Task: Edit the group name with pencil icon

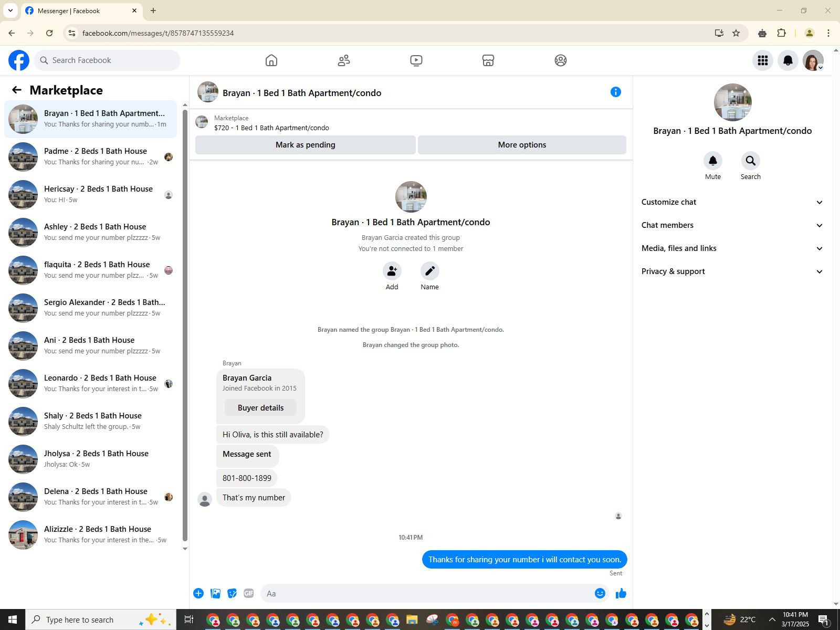Action: tap(430, 271)
